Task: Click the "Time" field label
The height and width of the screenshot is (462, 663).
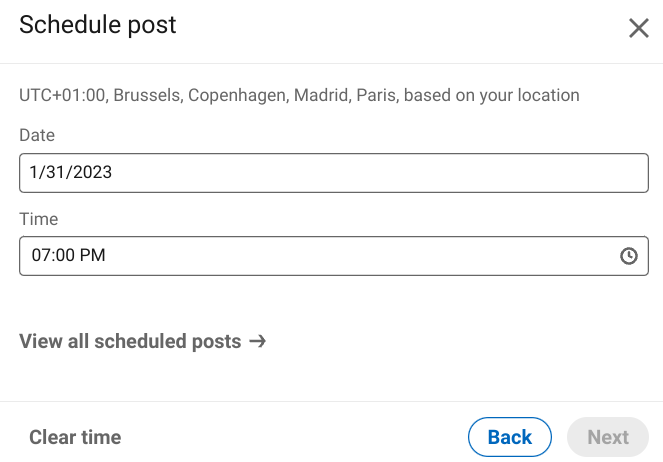Action: click(x=39, y=219)
